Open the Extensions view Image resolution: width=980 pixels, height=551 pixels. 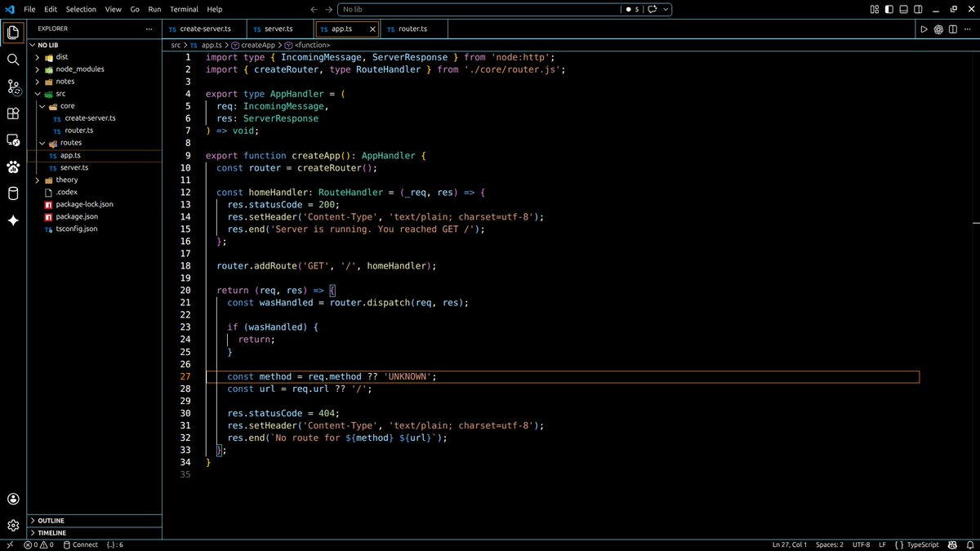pyautogui.click(x=13, y=113)
